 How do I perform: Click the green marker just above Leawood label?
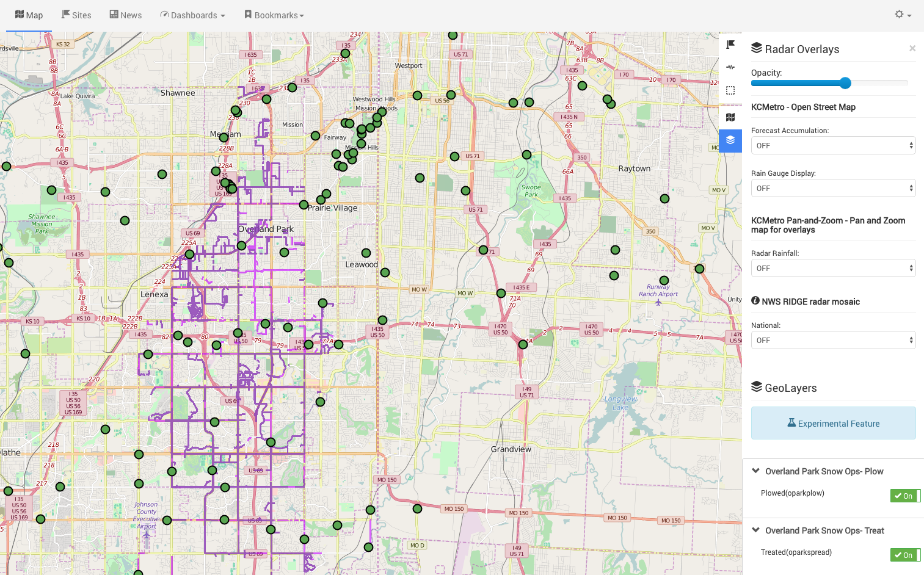tap(366, 253)
